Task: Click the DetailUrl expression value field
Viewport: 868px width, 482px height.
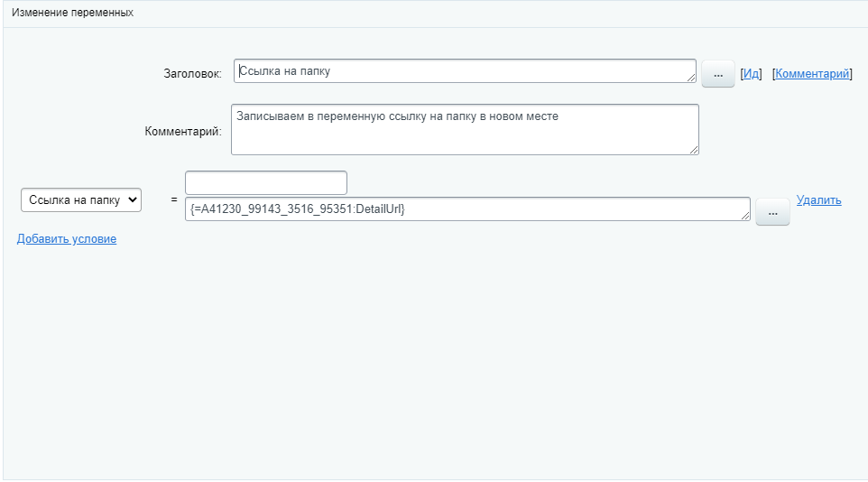Action: coord(466,209)
